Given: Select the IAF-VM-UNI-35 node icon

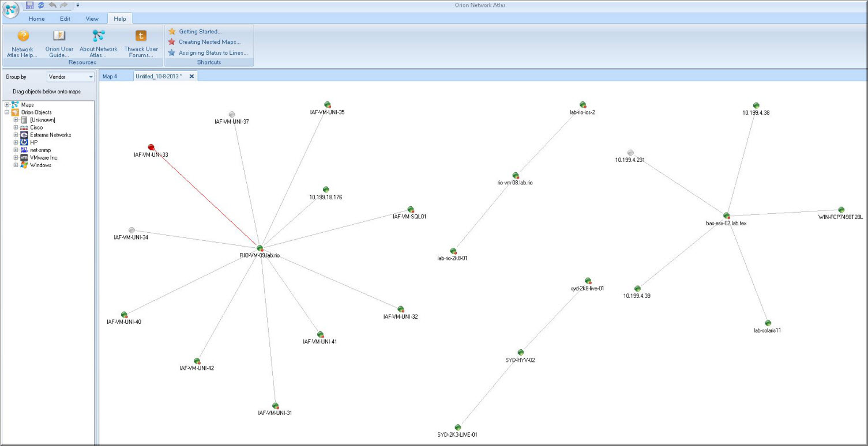Looking at the screenshot, I should pyautogui.click(x=327, y=105).
